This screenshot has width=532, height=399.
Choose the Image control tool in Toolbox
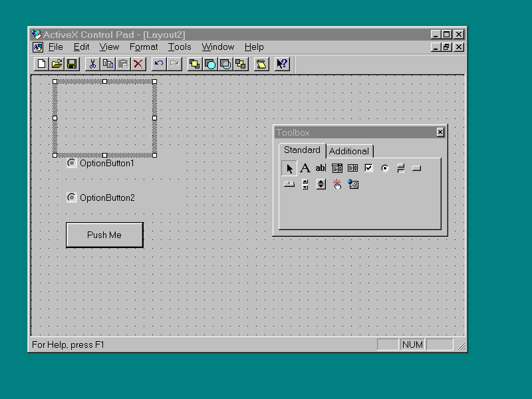coord(353,184)
